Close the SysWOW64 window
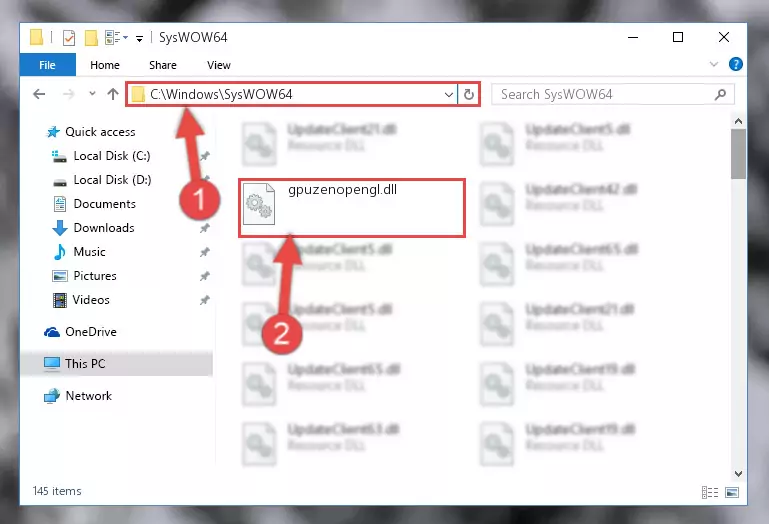The height and width of the screenshot is (524, 769). (x=723, y=37)
